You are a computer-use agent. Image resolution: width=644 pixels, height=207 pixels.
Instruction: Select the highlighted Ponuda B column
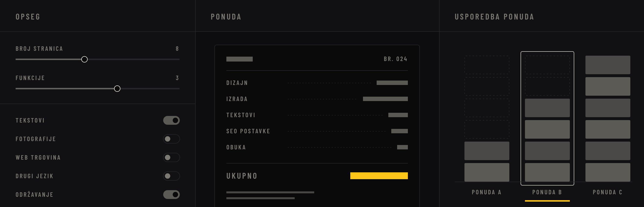pyautogui.click(x=547, y=118)
